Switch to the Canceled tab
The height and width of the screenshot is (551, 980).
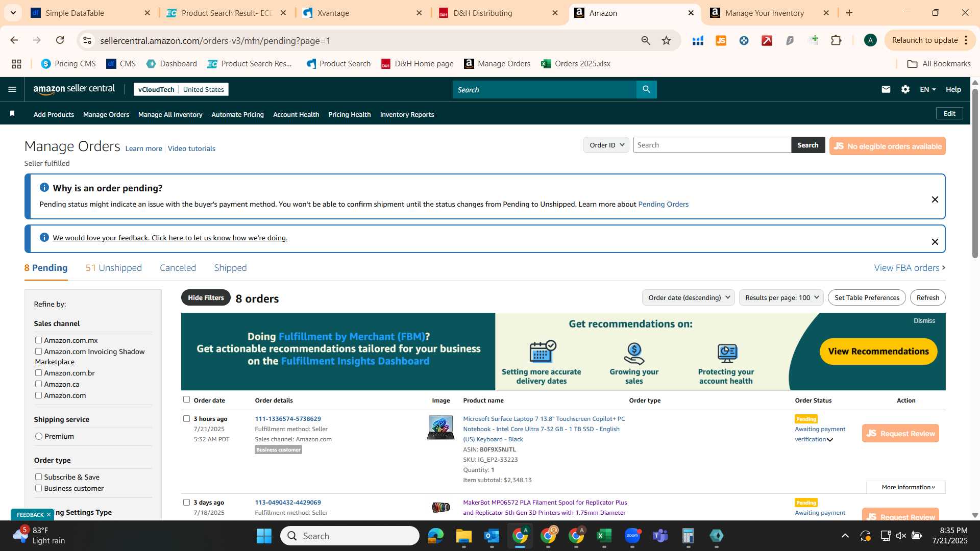coord(178,268)
